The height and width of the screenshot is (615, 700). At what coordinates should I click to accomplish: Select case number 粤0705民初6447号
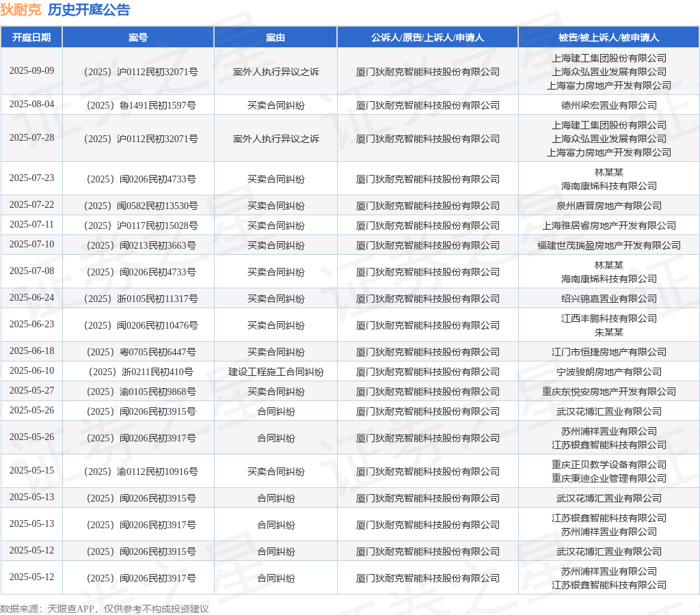pos(141,352)
